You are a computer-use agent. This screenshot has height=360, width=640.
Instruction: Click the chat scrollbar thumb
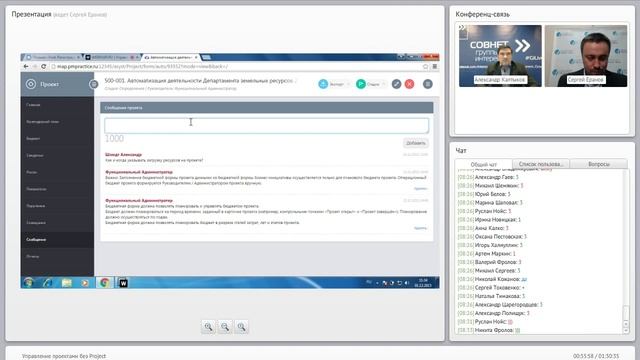click(x=626, y=313)
